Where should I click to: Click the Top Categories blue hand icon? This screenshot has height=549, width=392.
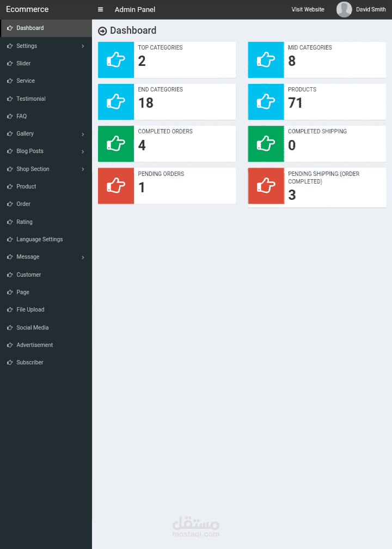point(116,60)
